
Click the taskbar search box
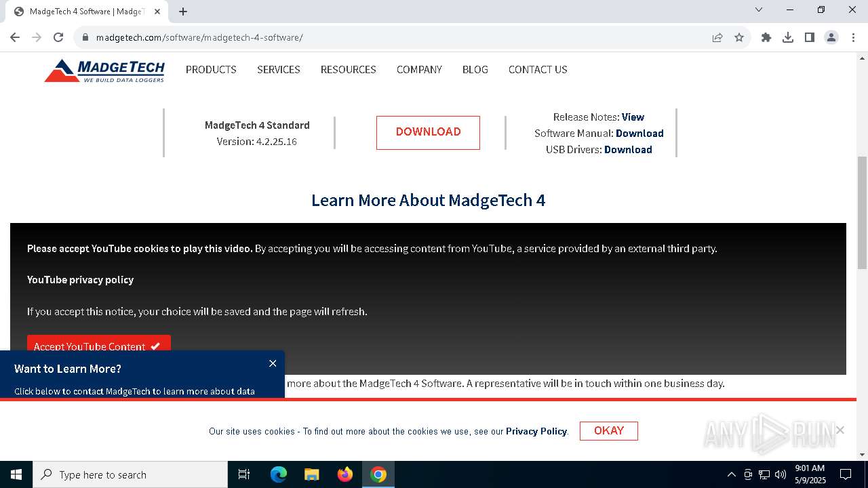[x=130, y=474]
